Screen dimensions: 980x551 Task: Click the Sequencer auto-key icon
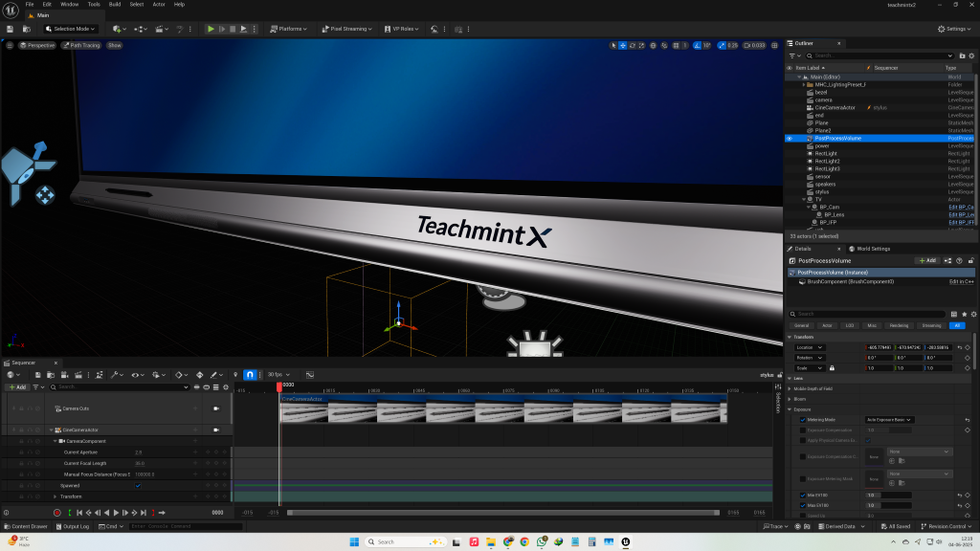[x=199, y=375]
